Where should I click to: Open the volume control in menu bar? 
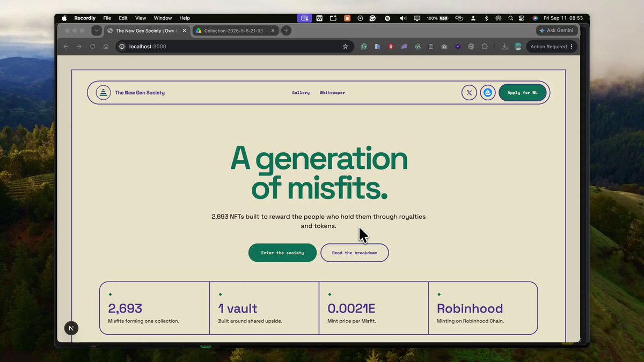pos(403,18)
